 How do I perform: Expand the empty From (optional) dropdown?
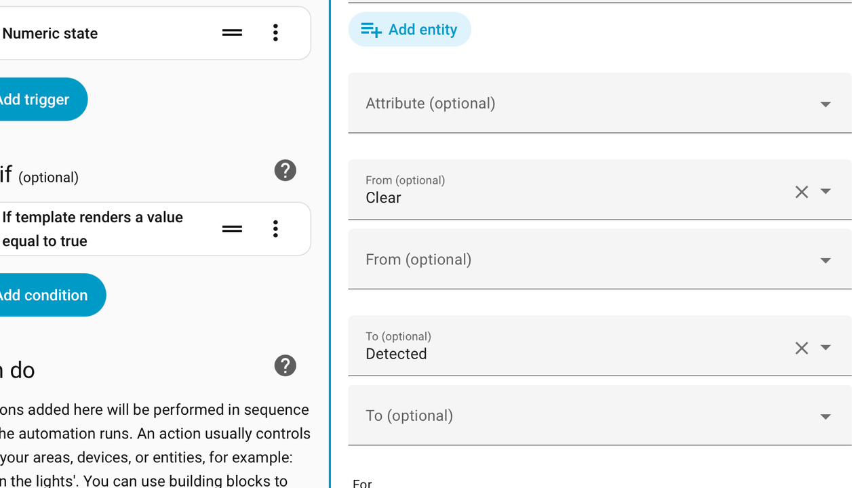[825, 260]
